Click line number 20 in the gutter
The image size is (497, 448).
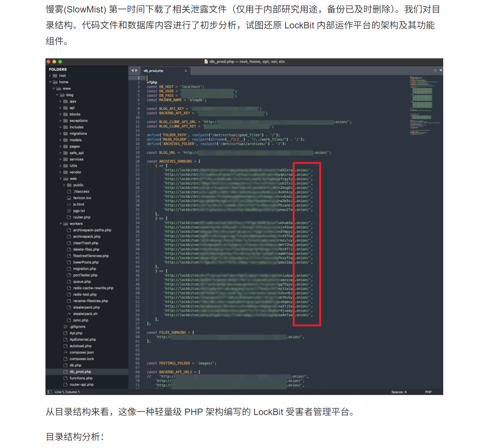pos(138,161)
